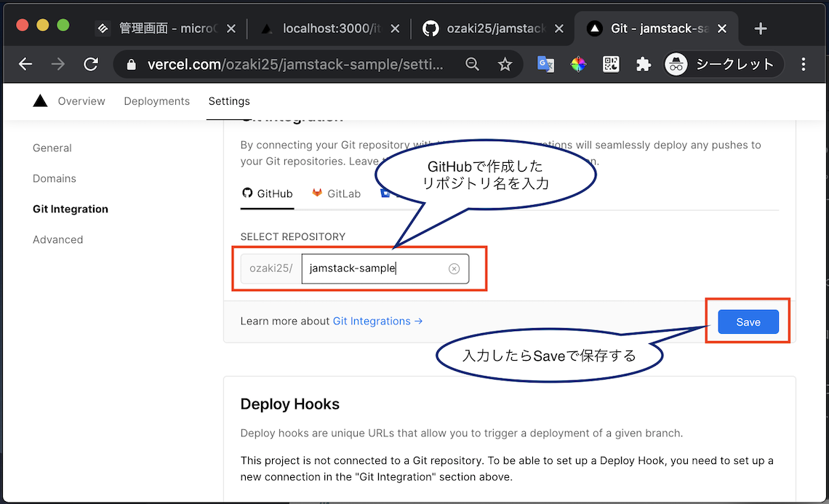Viewport: 829px width, 504px height.
Task: Open the Google Translate extension
Action: [545, 65]
